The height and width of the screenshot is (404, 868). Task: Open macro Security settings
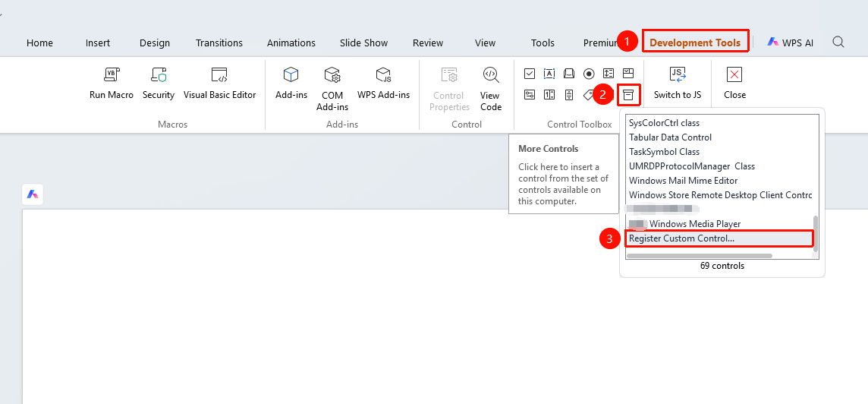point(159,83)
